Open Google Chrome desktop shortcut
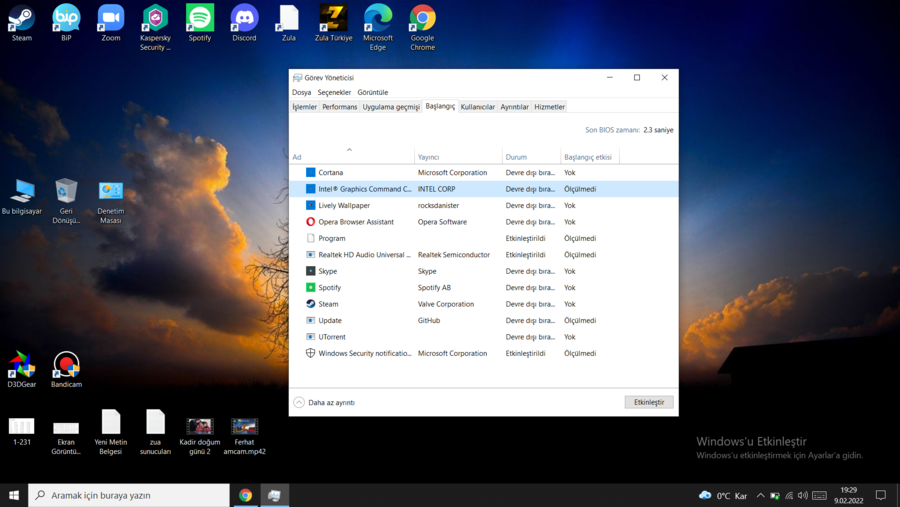This screenshot has width=900, height=507. click(422, 28)
